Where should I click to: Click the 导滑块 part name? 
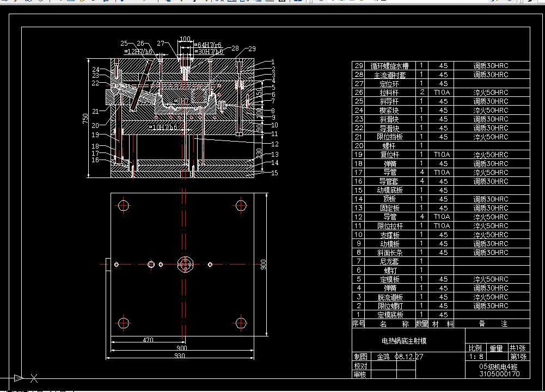(x=389, y=128)
